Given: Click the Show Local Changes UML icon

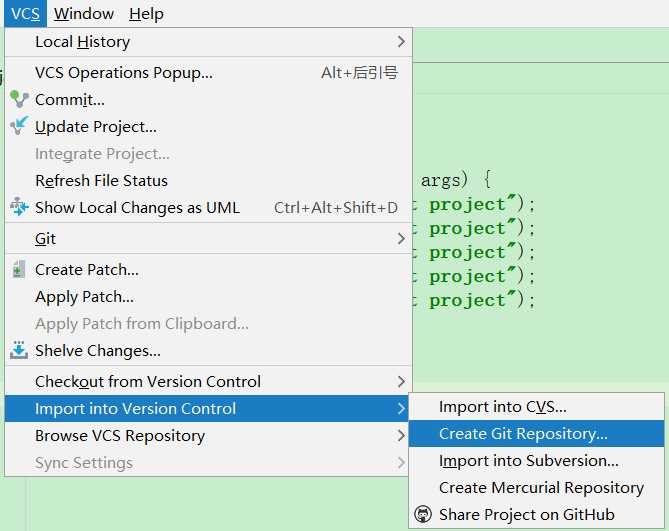Looking at the screenshot, I should pos(19,207).
